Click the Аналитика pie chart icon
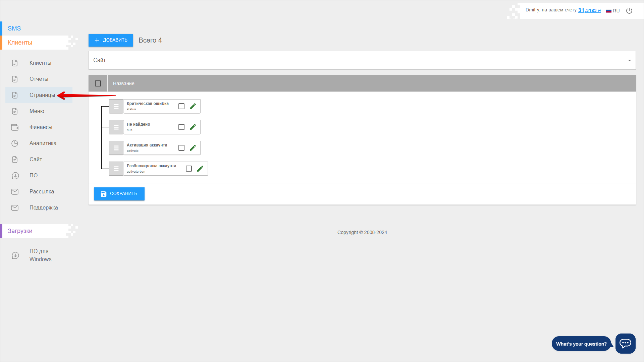 coord(15,143)
